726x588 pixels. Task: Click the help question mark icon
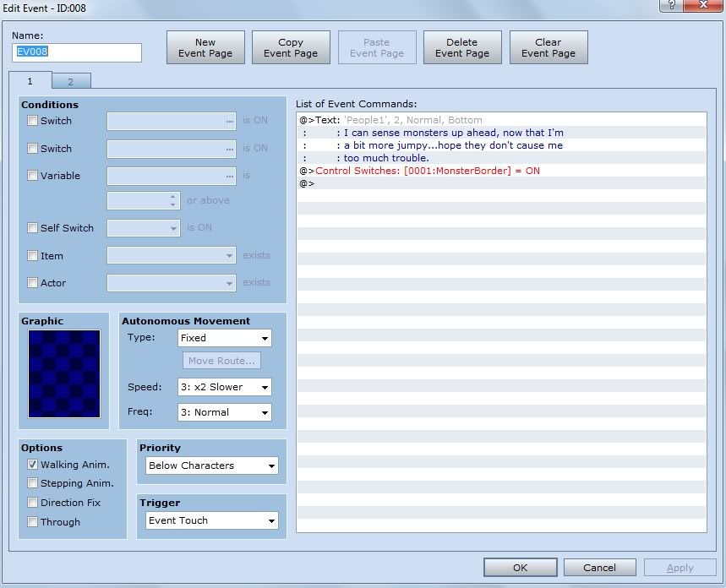click(x=671, y=5)
